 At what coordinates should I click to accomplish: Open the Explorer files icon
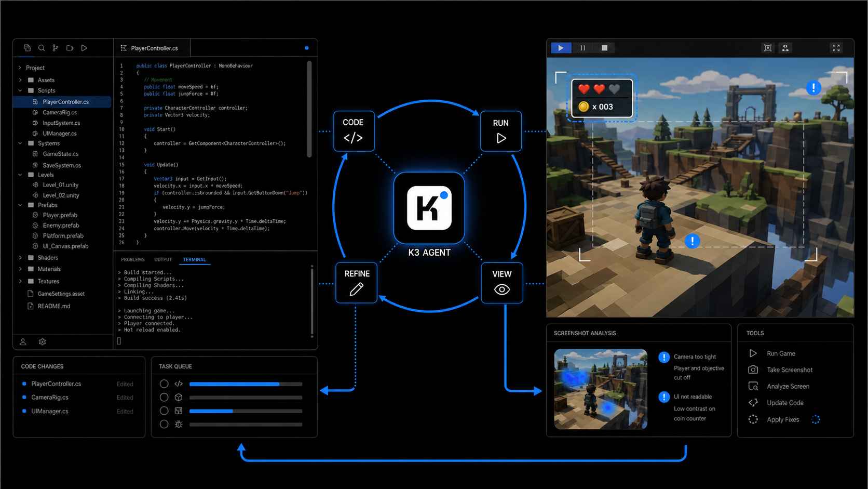click(x=27, y=48)
